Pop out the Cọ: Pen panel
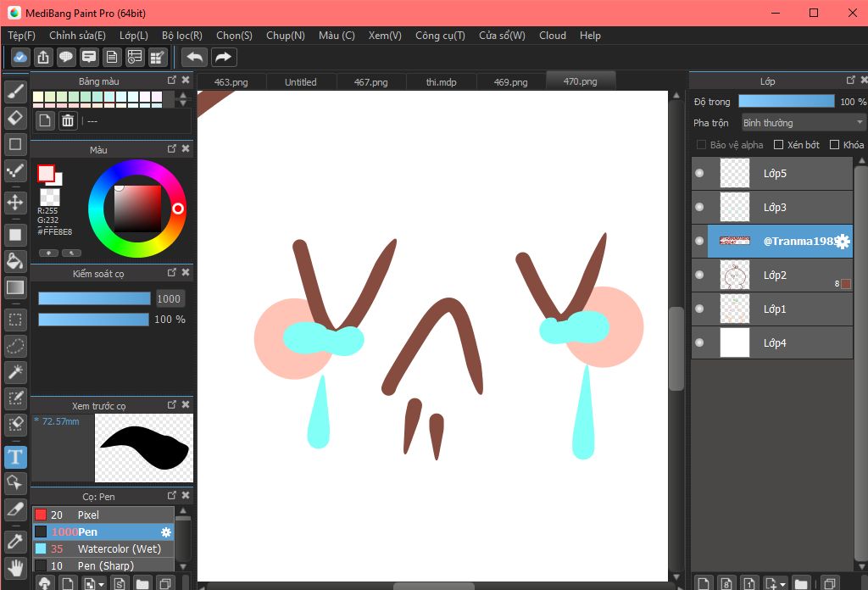 tap(171, 495)
